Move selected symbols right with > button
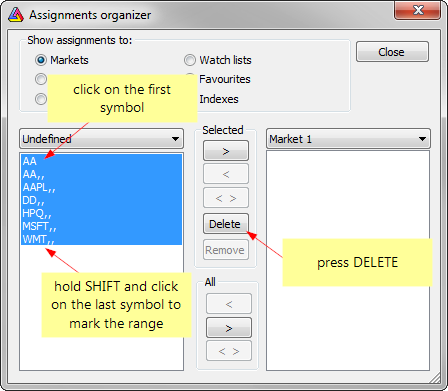The width and height of the screenshot is (448, 391). tap(226, 151)
